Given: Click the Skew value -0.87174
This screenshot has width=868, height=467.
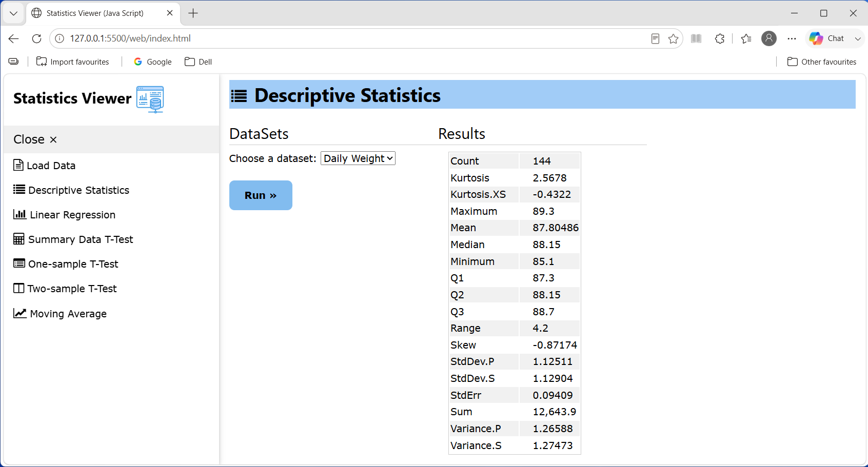Looking at the screenshot, I should click(x=555, y=345).
